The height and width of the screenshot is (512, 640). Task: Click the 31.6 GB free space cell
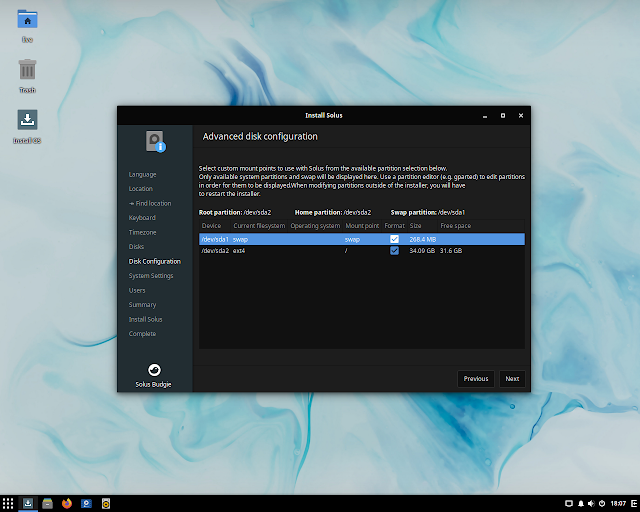click(x=451, y=251)
